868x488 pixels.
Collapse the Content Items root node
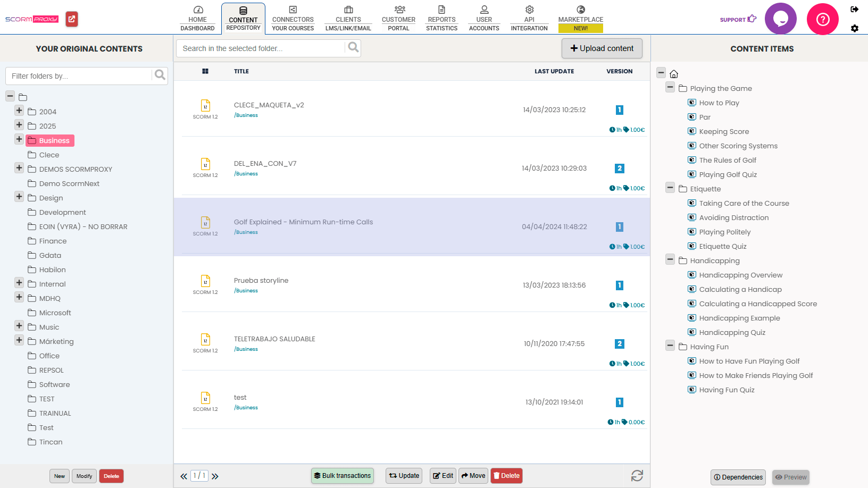[x=661, y=73]
